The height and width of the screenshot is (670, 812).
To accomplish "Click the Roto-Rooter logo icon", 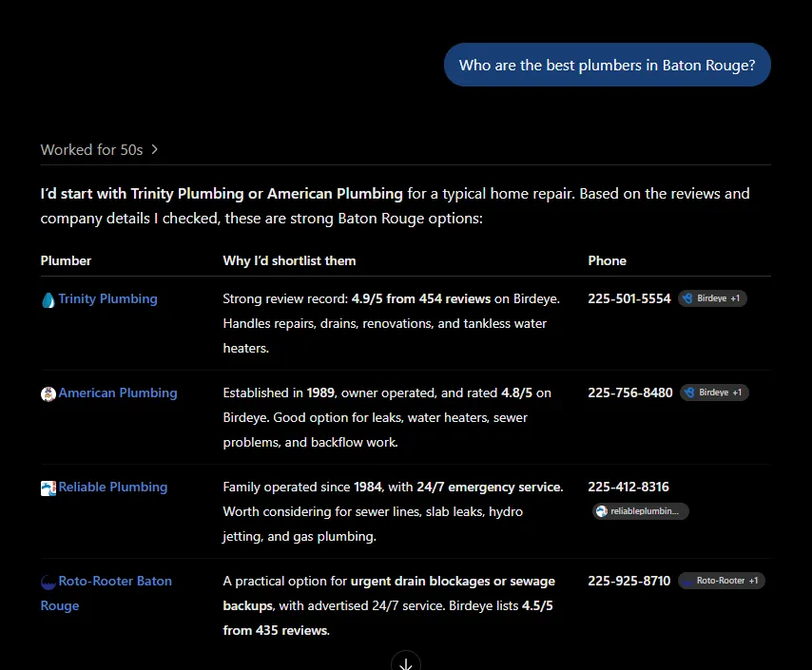I will pyautogui.click(x=48, y=583).
